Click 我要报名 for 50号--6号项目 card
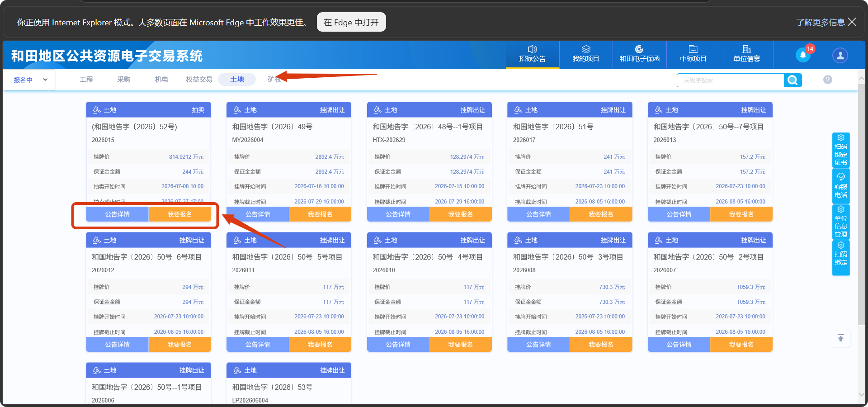Viewport: 868px width, 407px height. (x=179, y=345)
